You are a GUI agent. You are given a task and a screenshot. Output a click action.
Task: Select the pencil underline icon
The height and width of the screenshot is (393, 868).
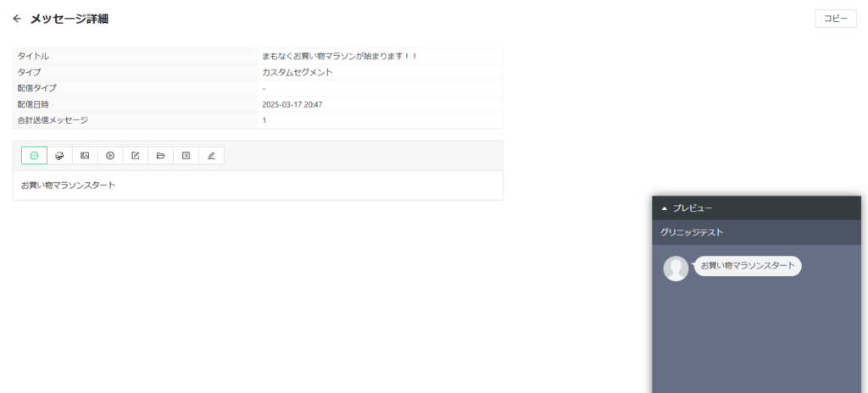coord(211,156)
